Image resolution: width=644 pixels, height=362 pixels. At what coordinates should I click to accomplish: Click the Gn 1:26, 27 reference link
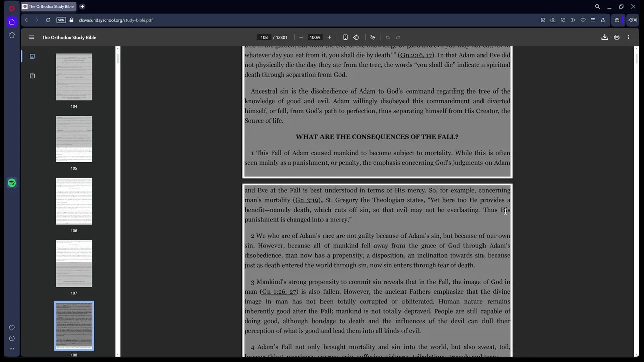coord(279,292)
